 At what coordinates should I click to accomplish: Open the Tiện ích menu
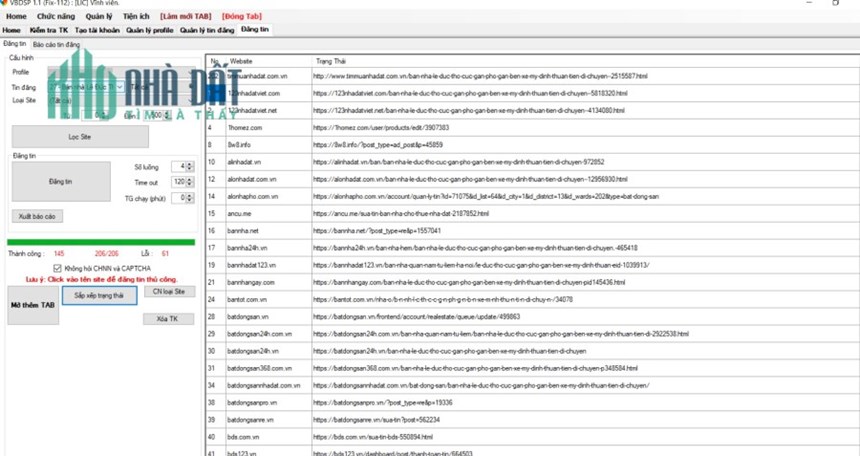pos(136,16)
